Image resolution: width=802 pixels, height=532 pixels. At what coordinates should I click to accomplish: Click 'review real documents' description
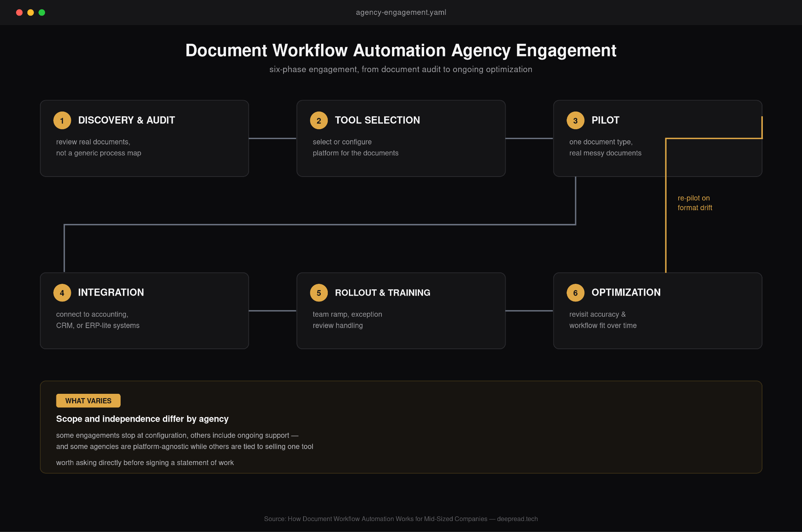pos(93,142)
